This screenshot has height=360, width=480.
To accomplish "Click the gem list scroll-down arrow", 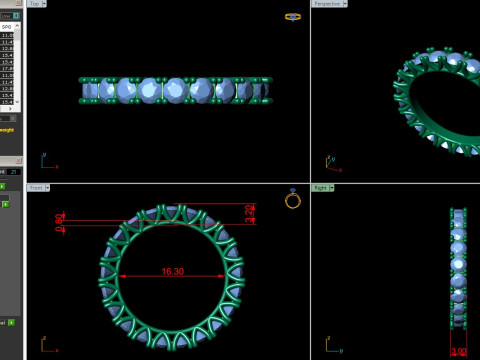I will click(18, 102).
